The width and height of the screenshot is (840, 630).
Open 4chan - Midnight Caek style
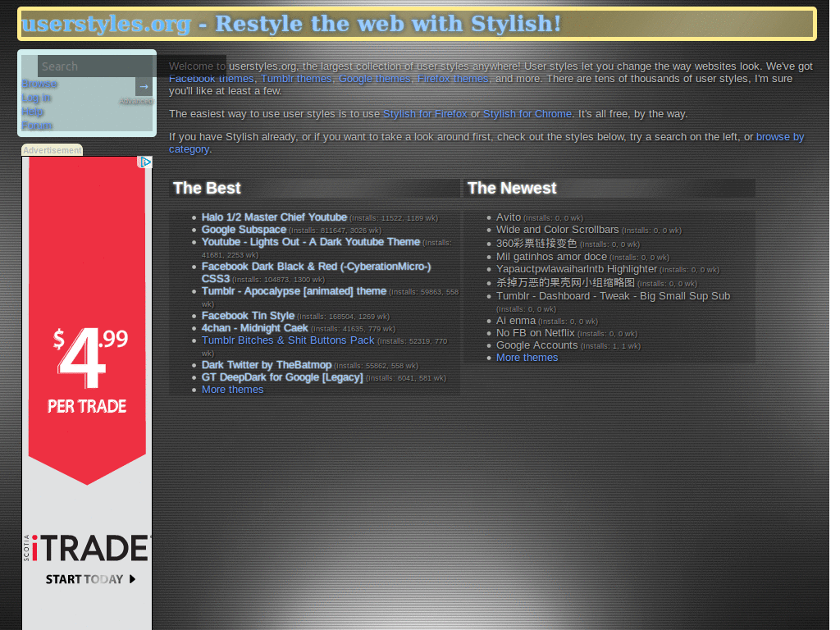[x=254, y=328]
